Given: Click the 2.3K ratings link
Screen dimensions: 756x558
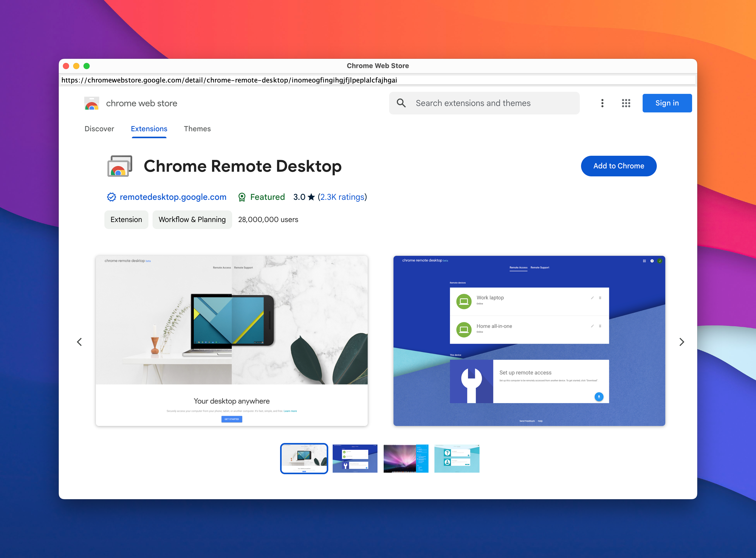Looking at the screenshot, I should [x=343, y=197].
